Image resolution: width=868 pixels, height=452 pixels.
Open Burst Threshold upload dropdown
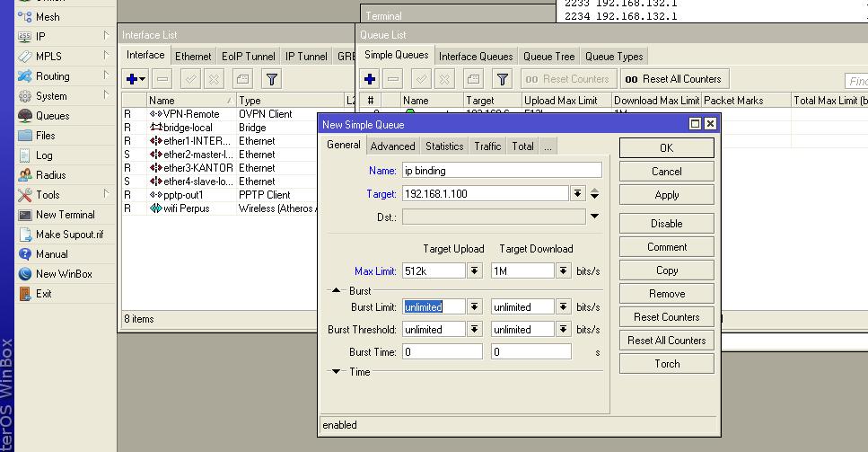(475, 330)
